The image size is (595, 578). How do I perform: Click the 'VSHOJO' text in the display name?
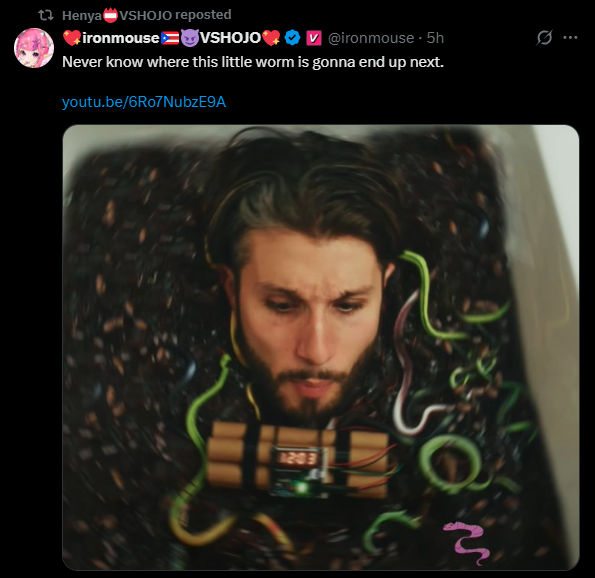click(x=230, y=38)
